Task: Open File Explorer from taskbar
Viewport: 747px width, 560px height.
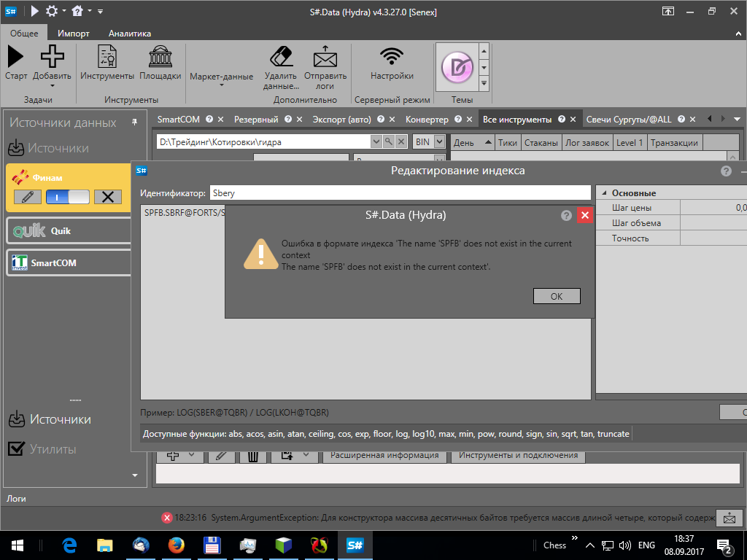Action: (x=105, y=545)
